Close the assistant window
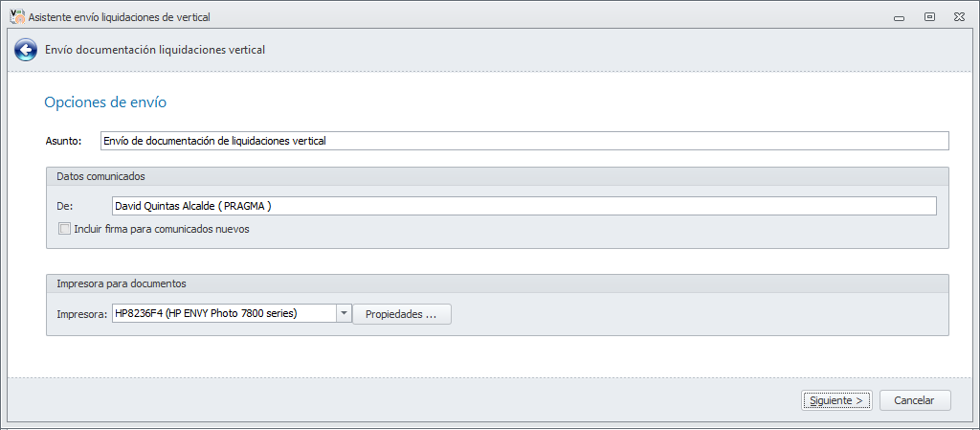This screenshot has width=980, height=430. 959,16
